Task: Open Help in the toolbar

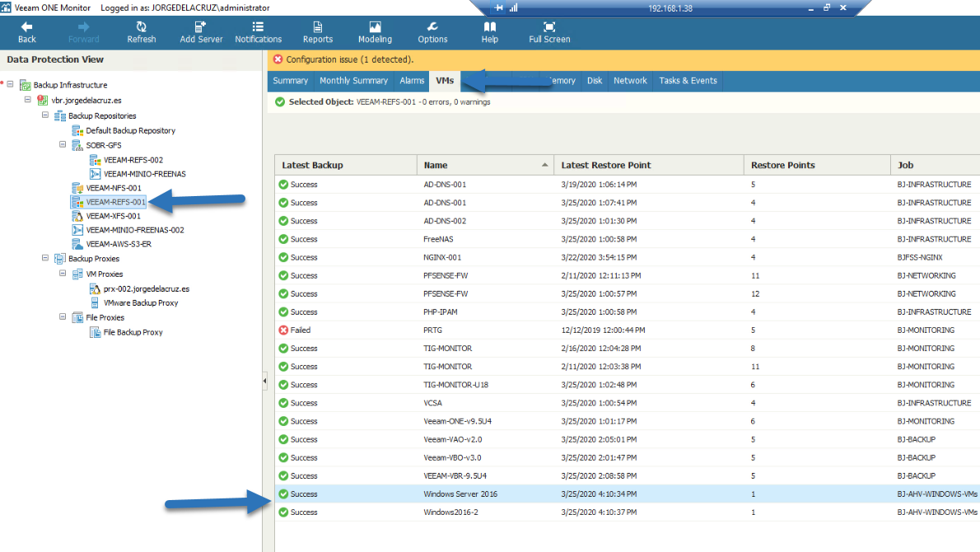Action: [x=489, y=32]
